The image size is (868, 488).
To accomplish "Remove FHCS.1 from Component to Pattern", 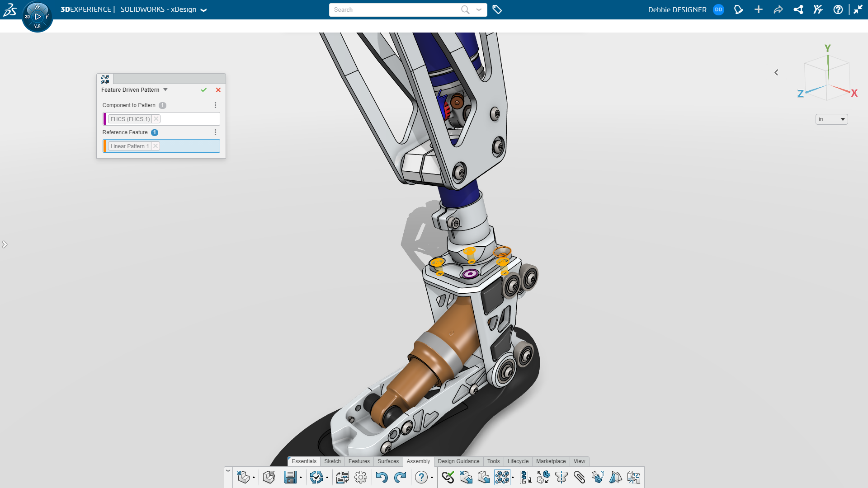I will pyautogui.click(x=156, y=119).
